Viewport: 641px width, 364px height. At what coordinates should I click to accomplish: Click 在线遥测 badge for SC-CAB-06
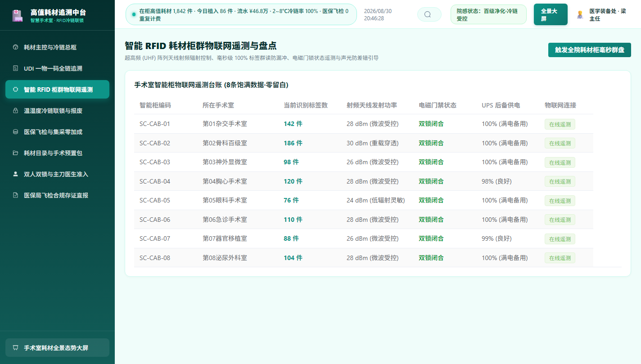tap(560, 220)
